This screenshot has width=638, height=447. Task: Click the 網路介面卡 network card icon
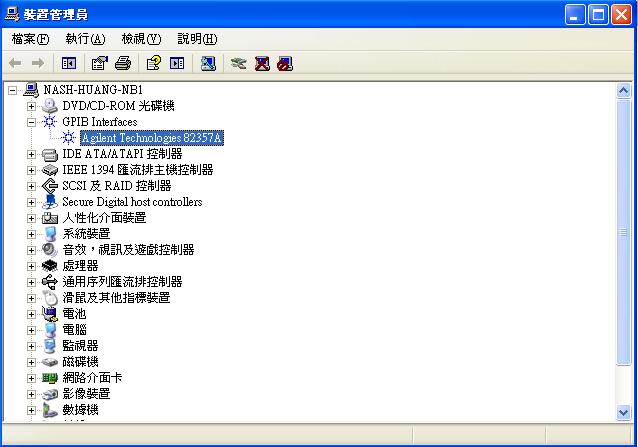50,378
